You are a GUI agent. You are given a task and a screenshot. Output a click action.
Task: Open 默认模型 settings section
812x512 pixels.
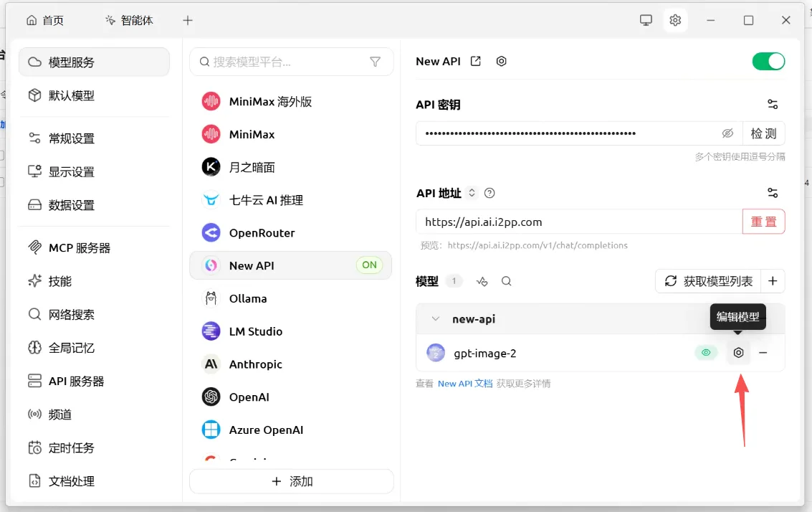(95, 95)
